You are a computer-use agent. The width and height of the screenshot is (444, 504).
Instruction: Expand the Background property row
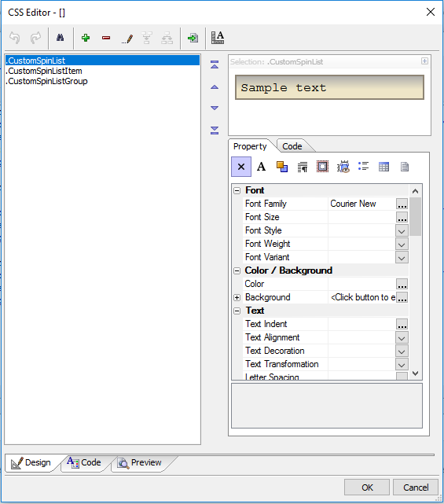coord(237,298)
